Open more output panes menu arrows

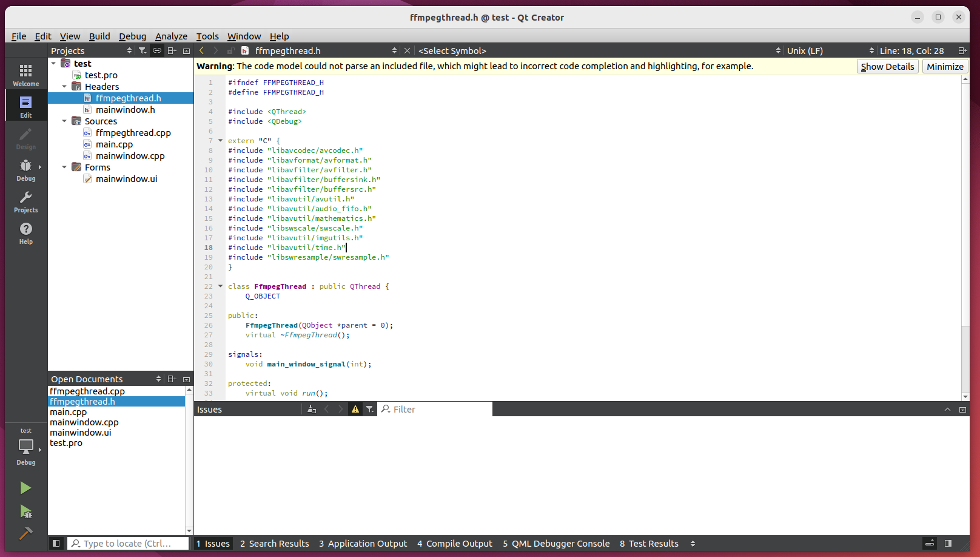(693, 544)
